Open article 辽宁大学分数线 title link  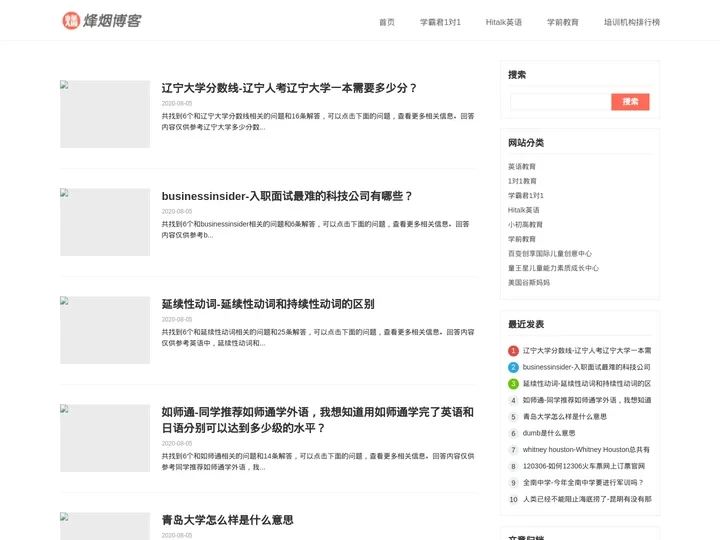click(289, 88)
